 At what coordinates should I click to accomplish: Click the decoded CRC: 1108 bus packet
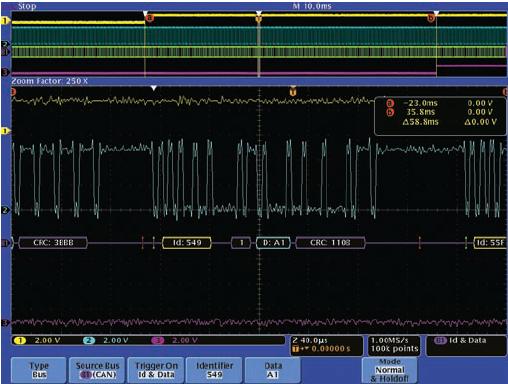(330, 243)
